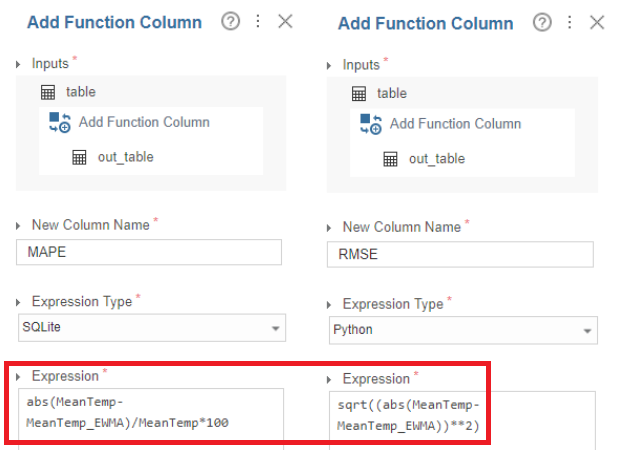
Task: Click the sqrt expression text box
Action: coord(462,421)
